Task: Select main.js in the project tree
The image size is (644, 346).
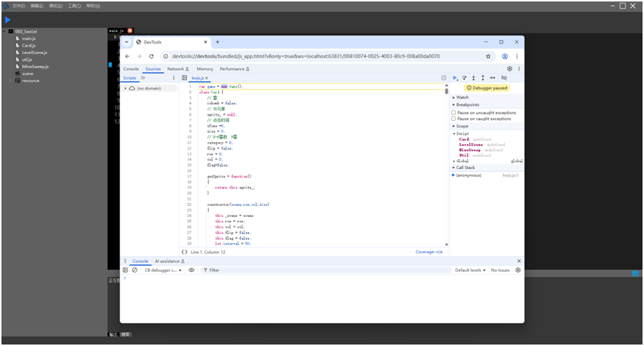Action: coord(28,39)
